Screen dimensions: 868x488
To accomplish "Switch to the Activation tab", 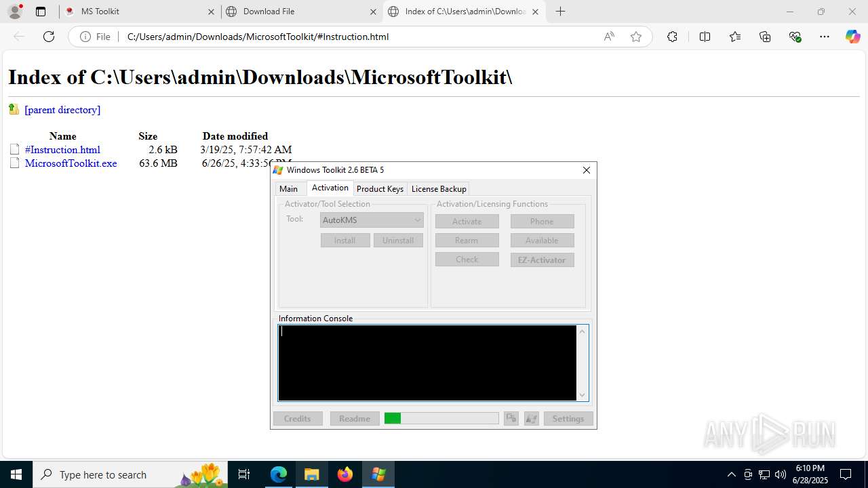I will (x=330, y=188).
